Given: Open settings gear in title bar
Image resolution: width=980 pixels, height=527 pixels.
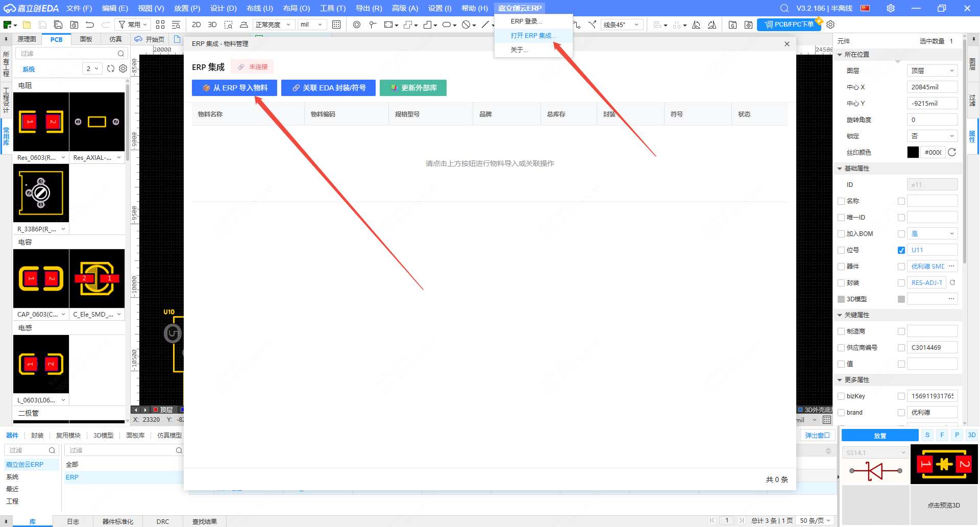Looking at the screenshot, I should click(x=891, y=8).
